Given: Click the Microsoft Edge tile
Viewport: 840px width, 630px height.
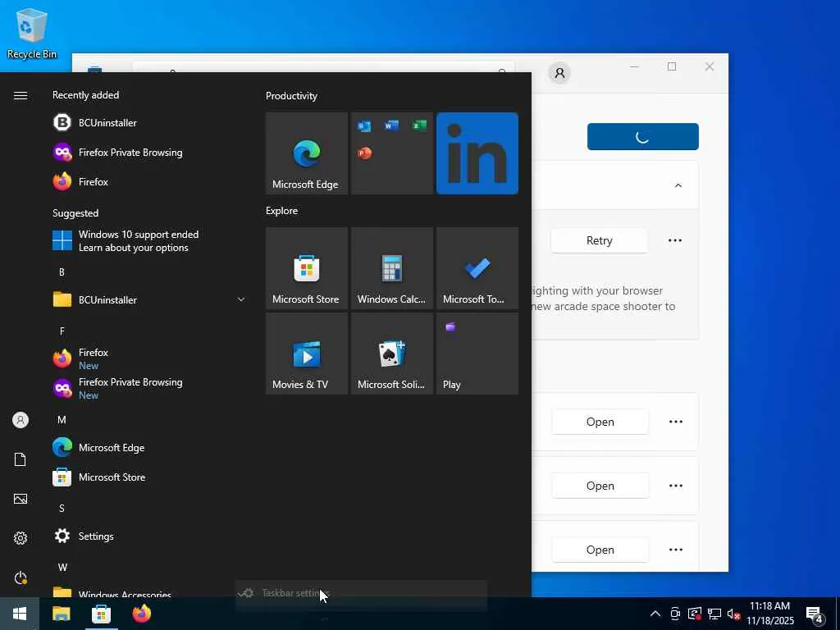Looking at the screenshot, I should pyautogui.click(x=307, y=153).
